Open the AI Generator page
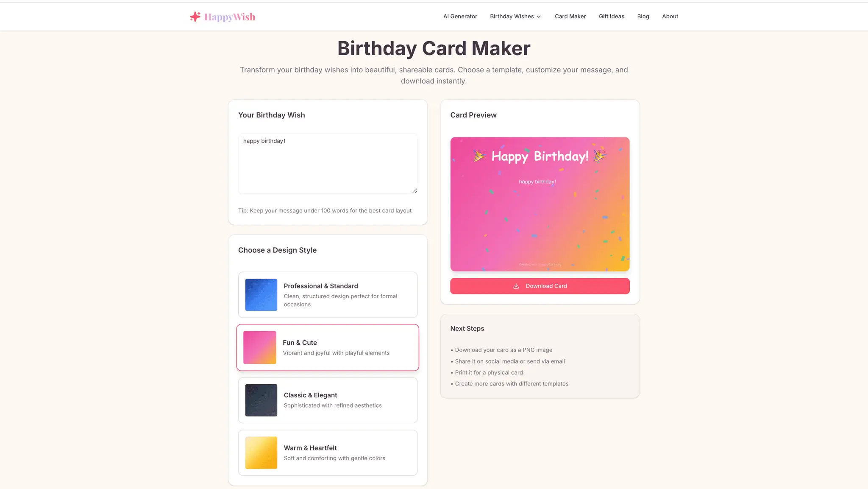The width and height of the screenshot is (868, 489). [x=460, y=17]
